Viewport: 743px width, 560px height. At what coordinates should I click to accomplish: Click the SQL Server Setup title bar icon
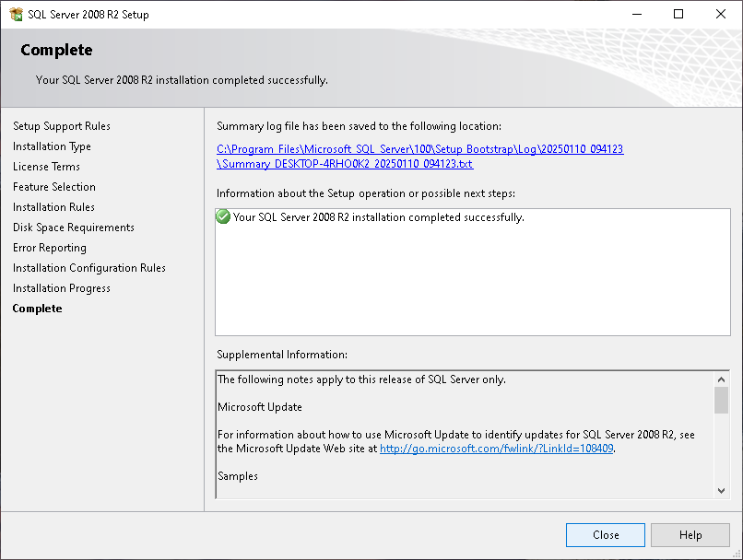click(16, 14)
